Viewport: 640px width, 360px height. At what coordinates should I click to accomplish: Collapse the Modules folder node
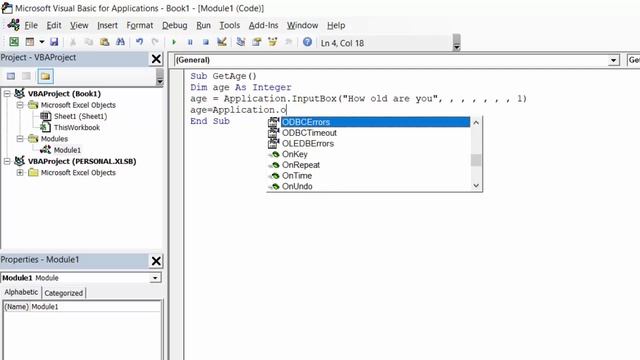[x=20, y=139]
